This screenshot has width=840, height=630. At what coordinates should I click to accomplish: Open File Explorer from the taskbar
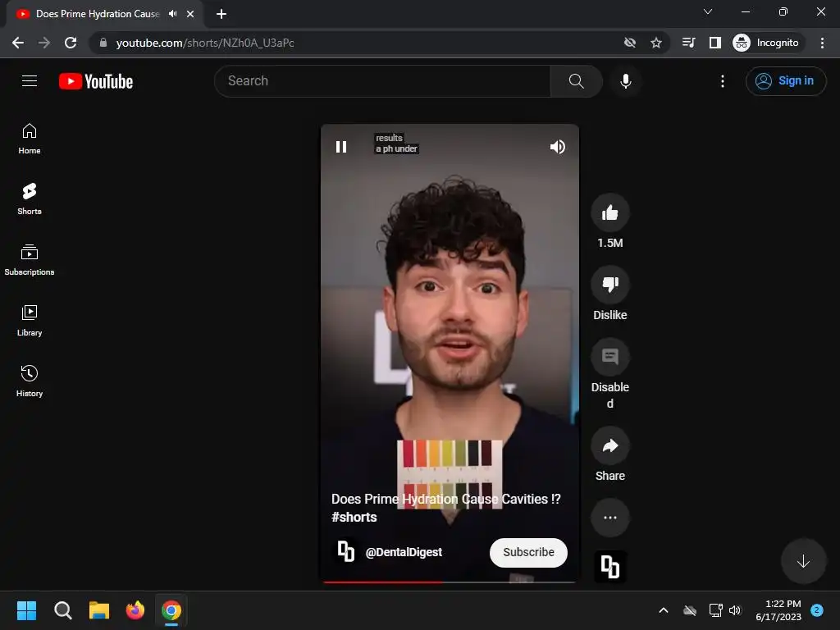99,610
